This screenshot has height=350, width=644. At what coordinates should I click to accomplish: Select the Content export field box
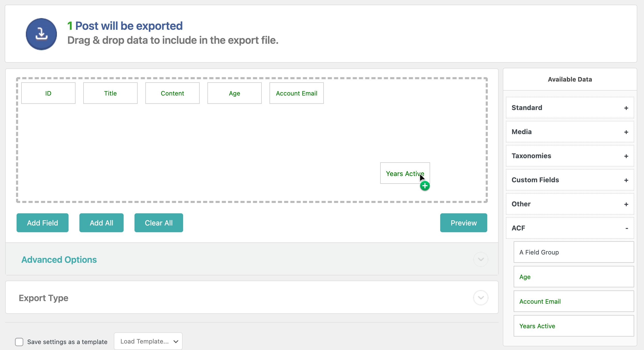coord(173,93)
